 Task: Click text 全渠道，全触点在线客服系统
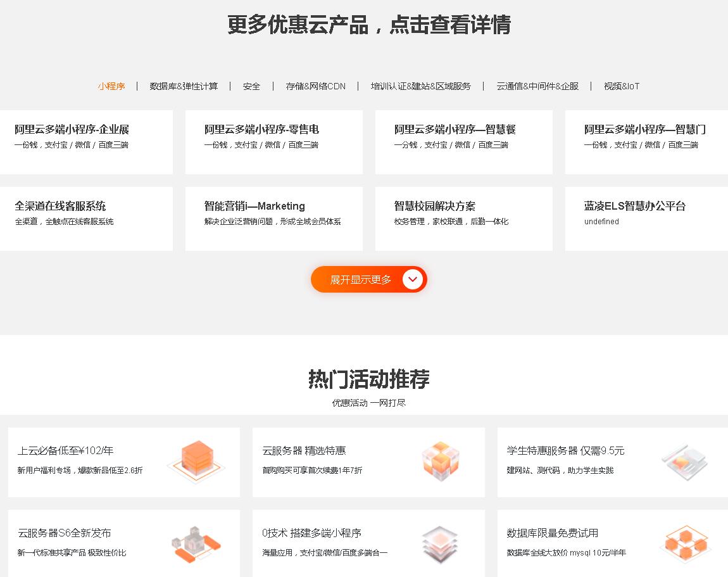point(64,221)
